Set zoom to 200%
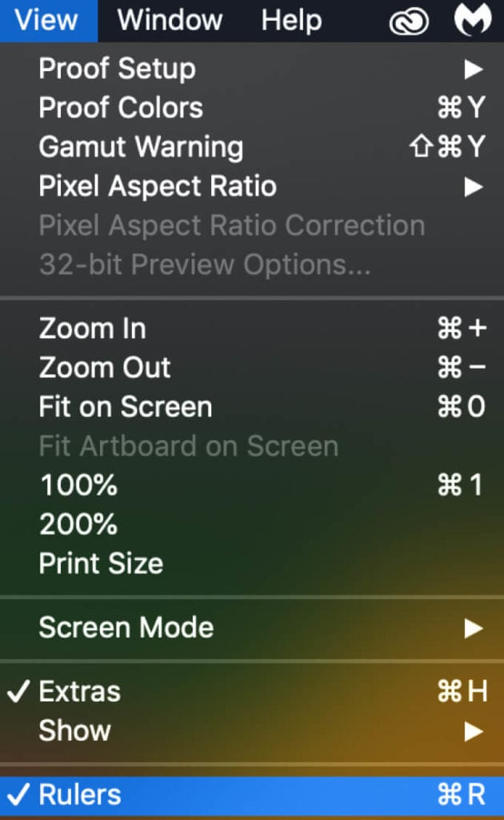The image size is (504, 820). (78, 525)
